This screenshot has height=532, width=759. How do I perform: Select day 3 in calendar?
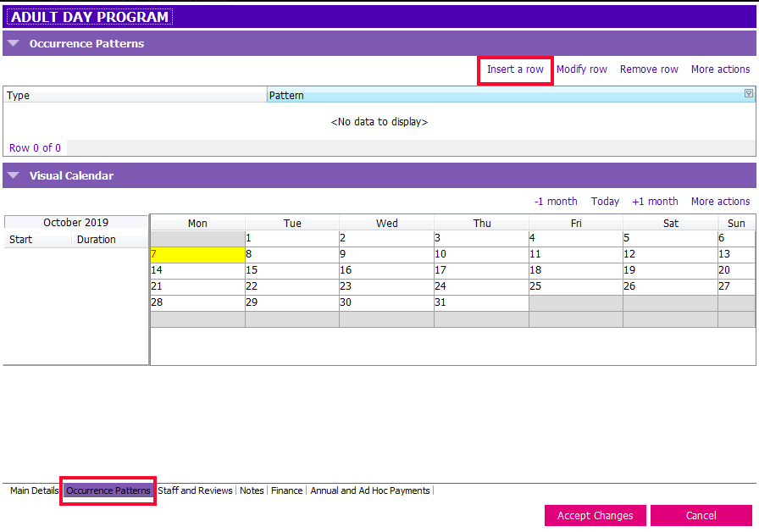[x=481, y=239]
